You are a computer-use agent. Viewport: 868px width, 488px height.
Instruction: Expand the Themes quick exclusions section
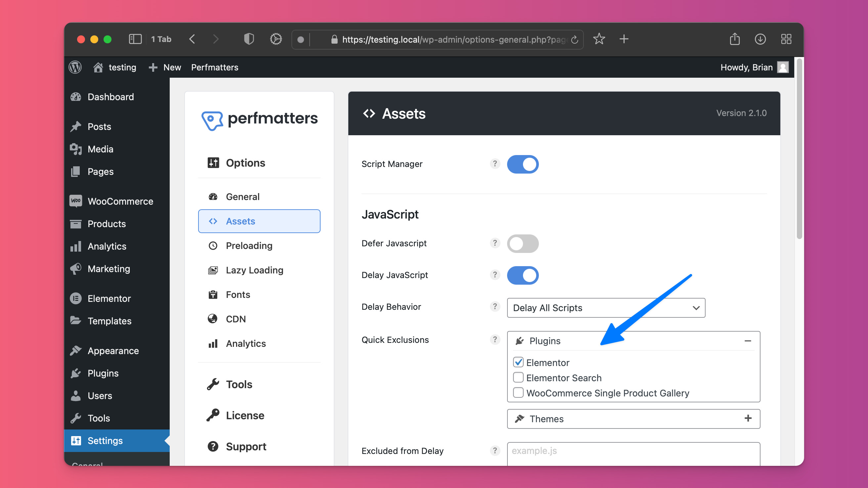747,419
